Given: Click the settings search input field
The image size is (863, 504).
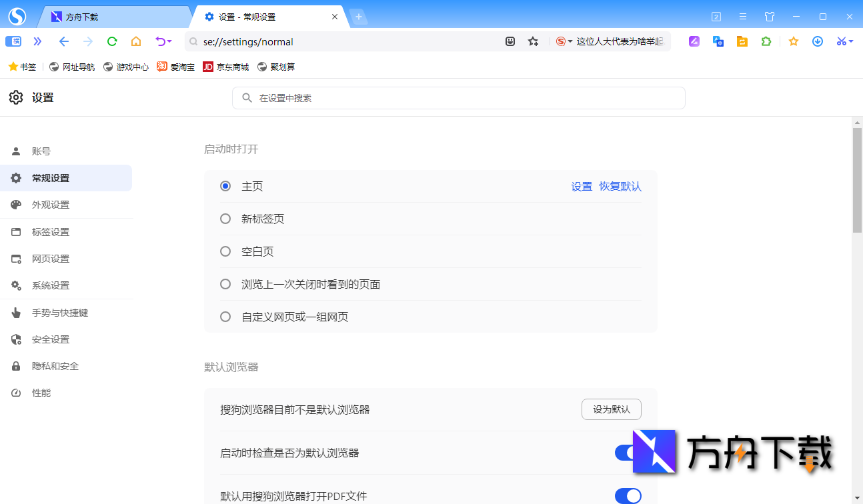Looking at the screenshot, I should [458, 98].
